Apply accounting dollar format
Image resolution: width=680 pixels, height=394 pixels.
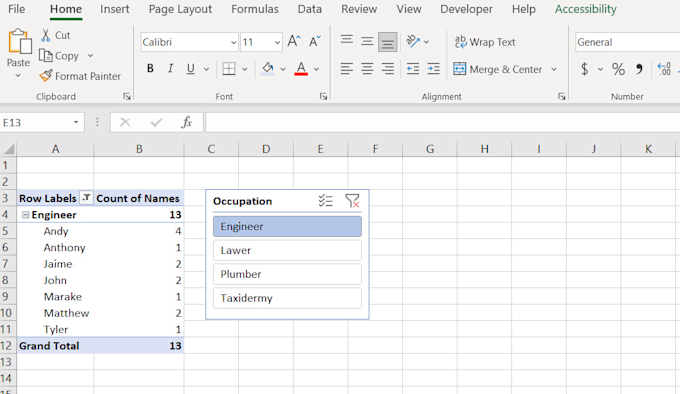click(585, 69)
